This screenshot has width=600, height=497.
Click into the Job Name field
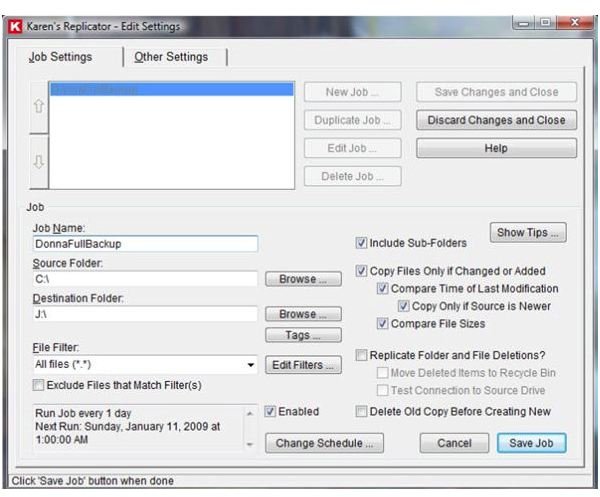pos(145,244)
